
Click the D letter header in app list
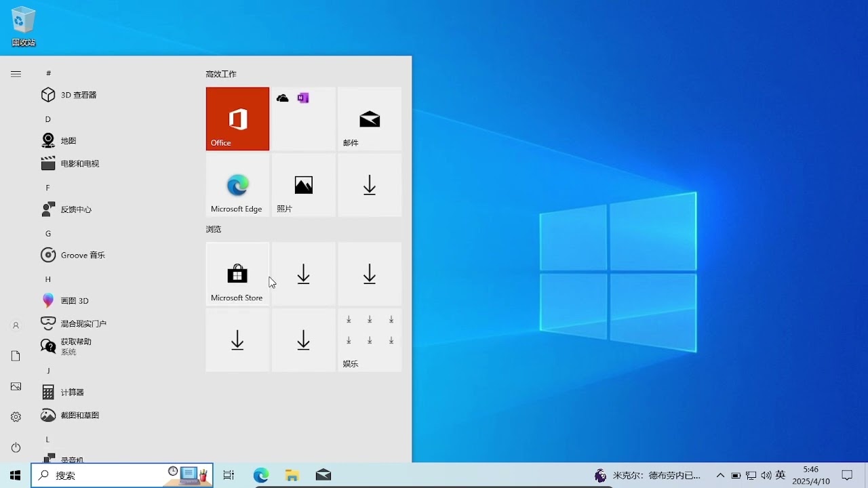click(x=48, y=119)
